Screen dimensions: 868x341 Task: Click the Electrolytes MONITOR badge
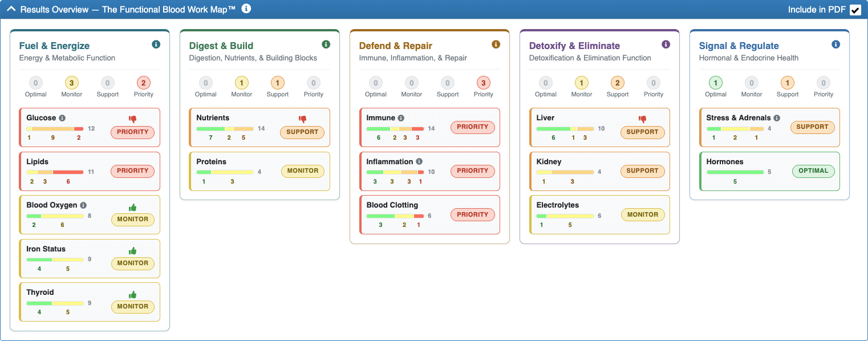point(643,214)
